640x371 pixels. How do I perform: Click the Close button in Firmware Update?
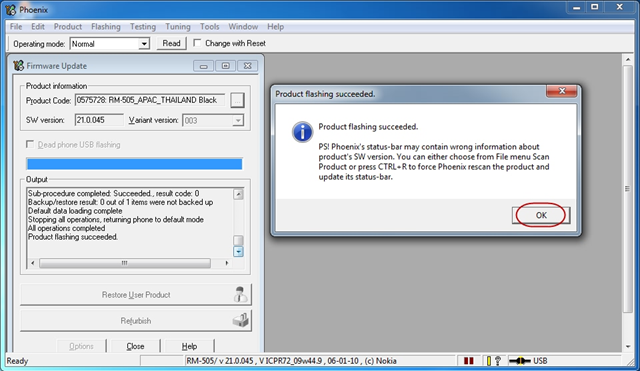(x=135, y=346)
